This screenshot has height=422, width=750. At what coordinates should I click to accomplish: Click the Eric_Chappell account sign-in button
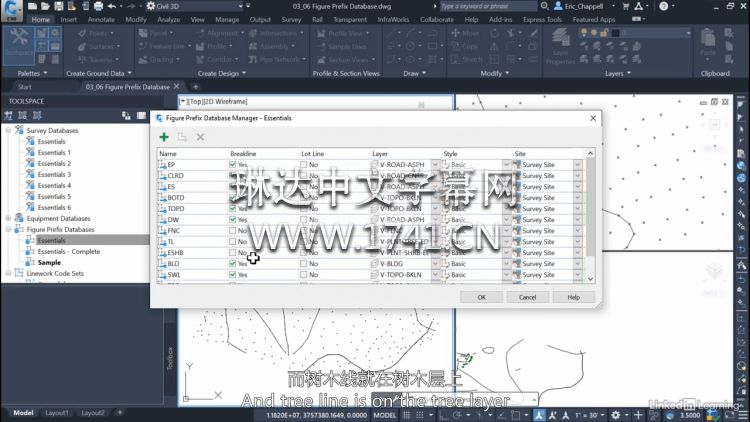click(x=584, y=6)
